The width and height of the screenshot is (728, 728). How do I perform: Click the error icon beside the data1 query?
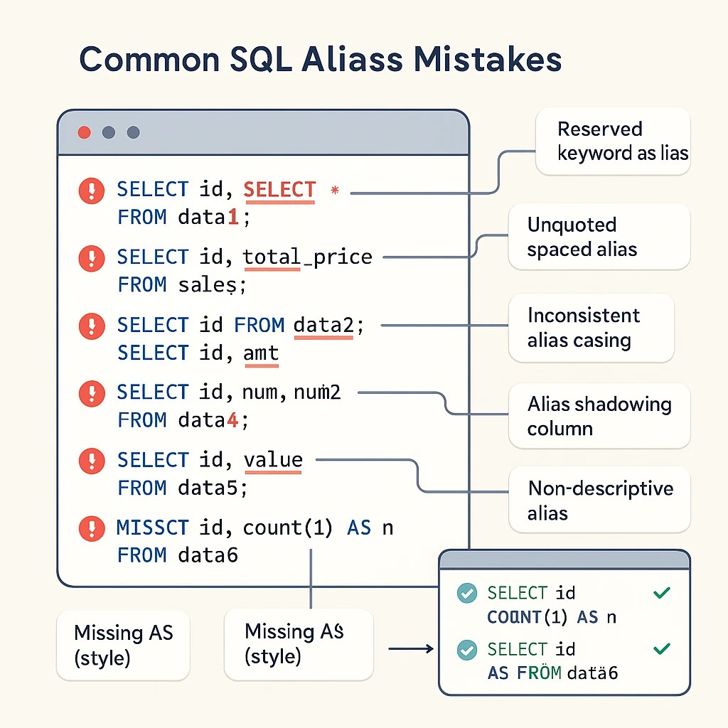[x=92, y=191]
